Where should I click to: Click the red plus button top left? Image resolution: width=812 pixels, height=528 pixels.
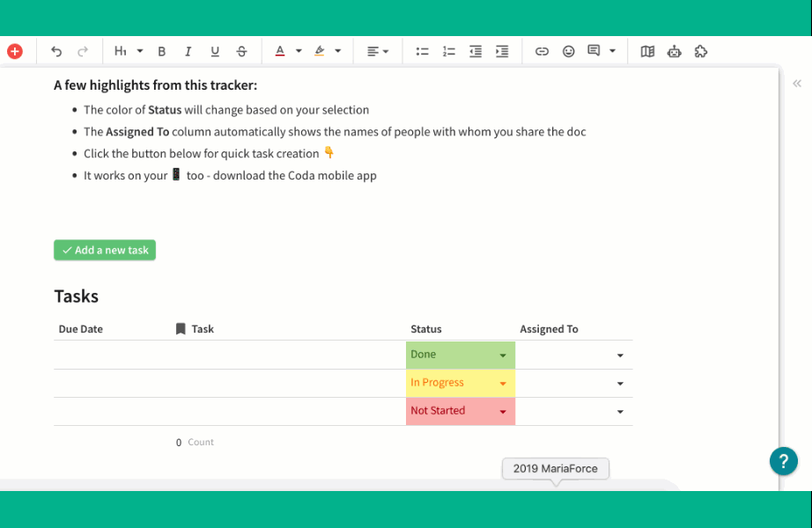(x=15, y=51)
